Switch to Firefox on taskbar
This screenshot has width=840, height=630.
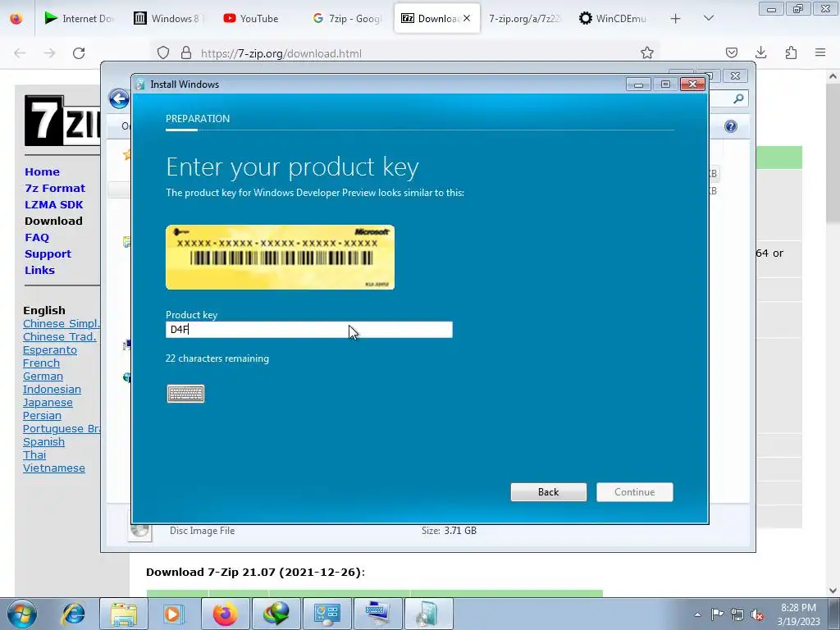pos(225,614)
